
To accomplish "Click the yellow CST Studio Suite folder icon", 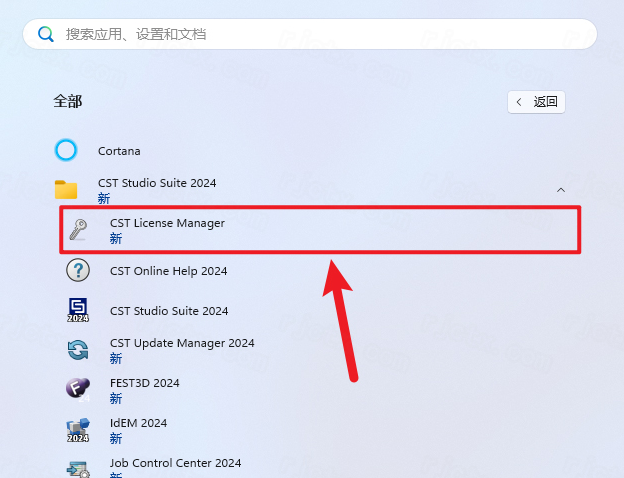I will click(66, 190).
